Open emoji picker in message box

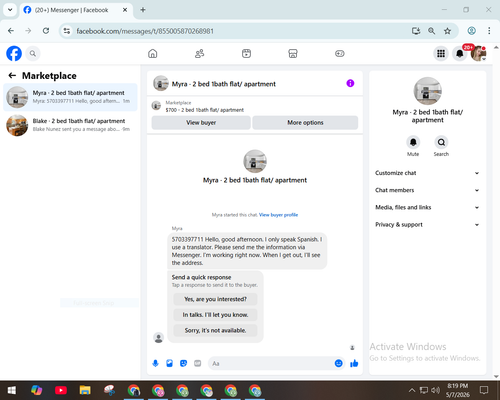[x=338, y=363]
